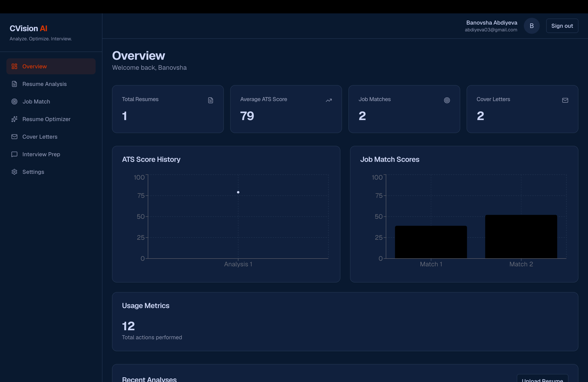Click the Analysis 1 axis label

pos(238,264)
